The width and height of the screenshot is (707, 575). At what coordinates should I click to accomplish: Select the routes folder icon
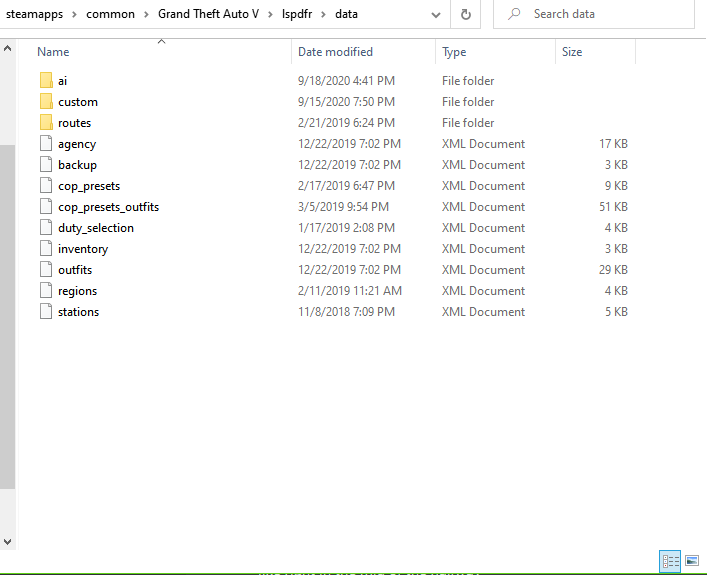click(46, 123)
